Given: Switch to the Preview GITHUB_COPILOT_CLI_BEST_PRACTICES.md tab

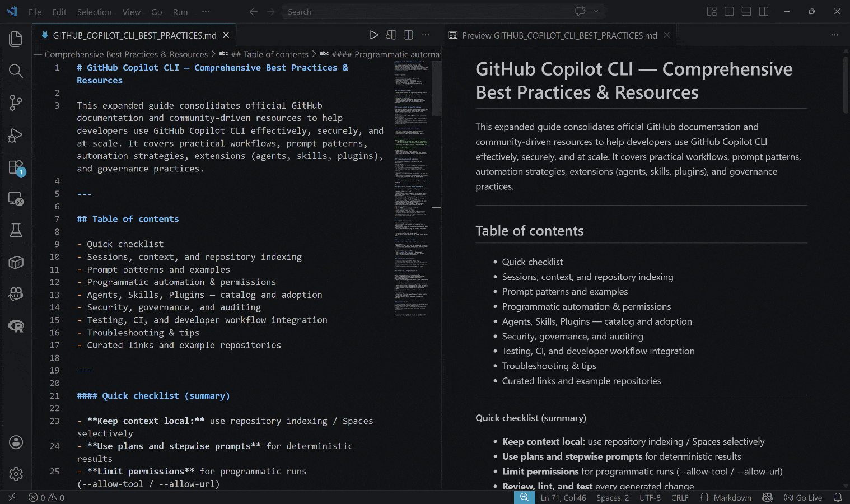Looking at the screenshot, I should [559, 35].
